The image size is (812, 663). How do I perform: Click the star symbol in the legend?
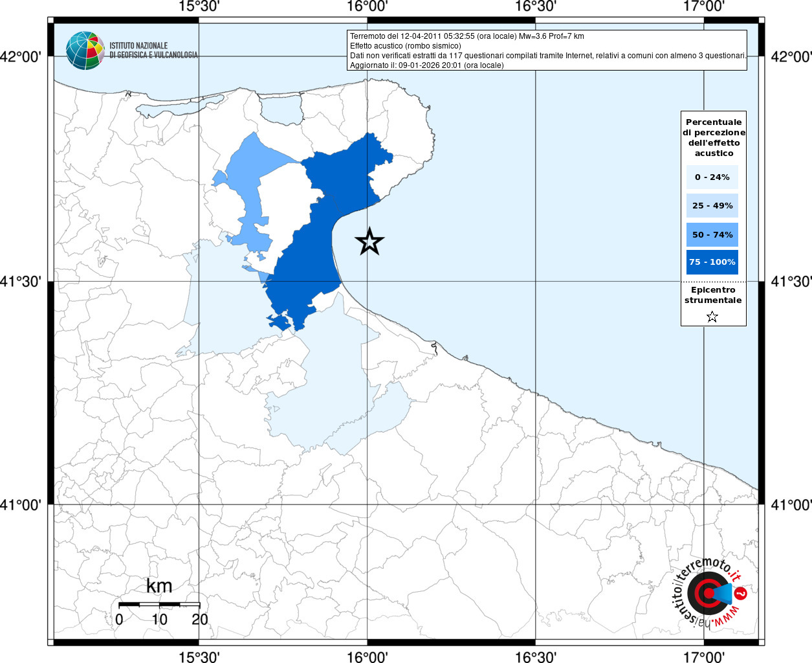pyautogui.click(x=712, y=317)
